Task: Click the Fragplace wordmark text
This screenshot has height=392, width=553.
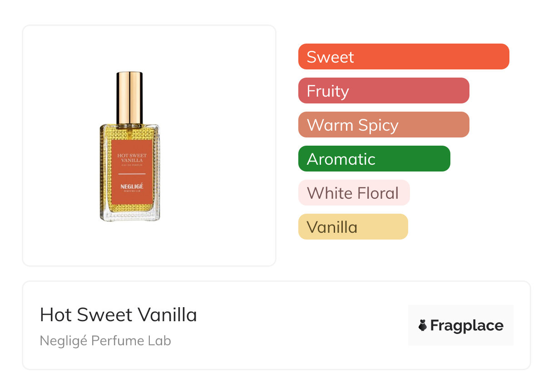Action: pyautogui.click(x=467, y=325)
